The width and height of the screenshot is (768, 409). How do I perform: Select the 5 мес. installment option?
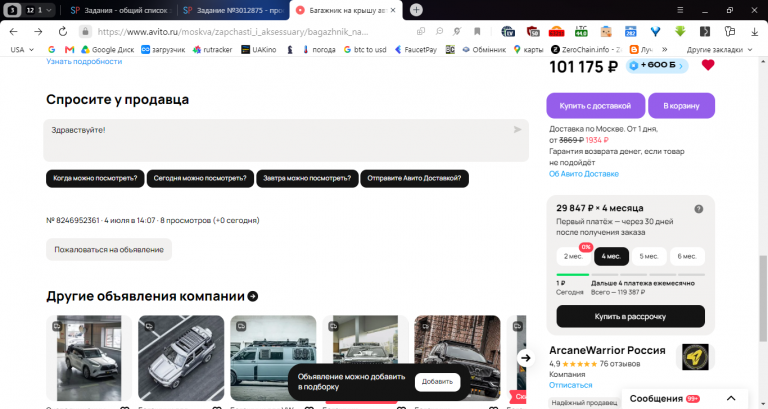(x=649, y=256)
